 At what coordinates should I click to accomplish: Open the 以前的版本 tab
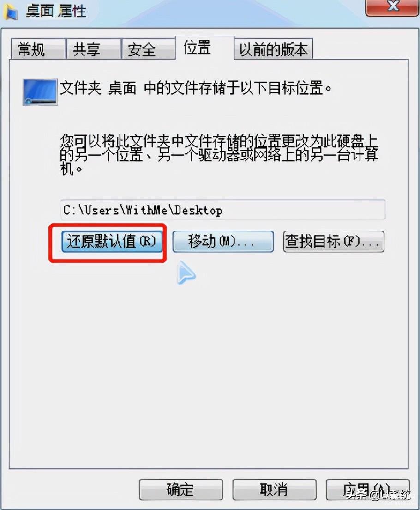tap(273, 49)
